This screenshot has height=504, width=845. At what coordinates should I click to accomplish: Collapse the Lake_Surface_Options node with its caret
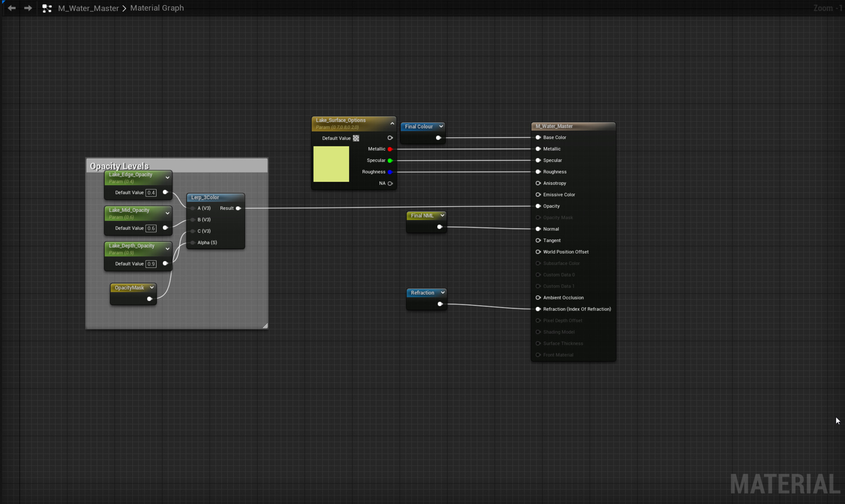click(x=392, y=123)
